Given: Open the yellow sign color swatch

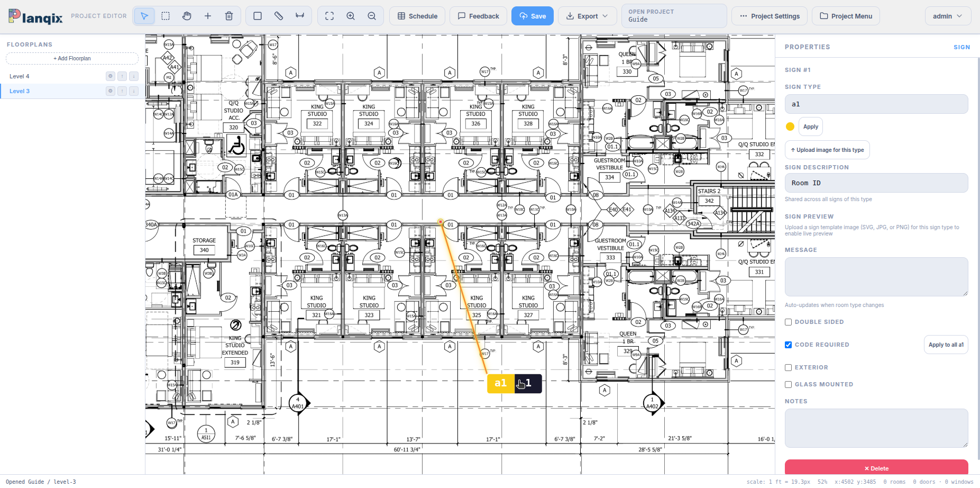Looking at the screenshot, I should [x=790, y=126].
